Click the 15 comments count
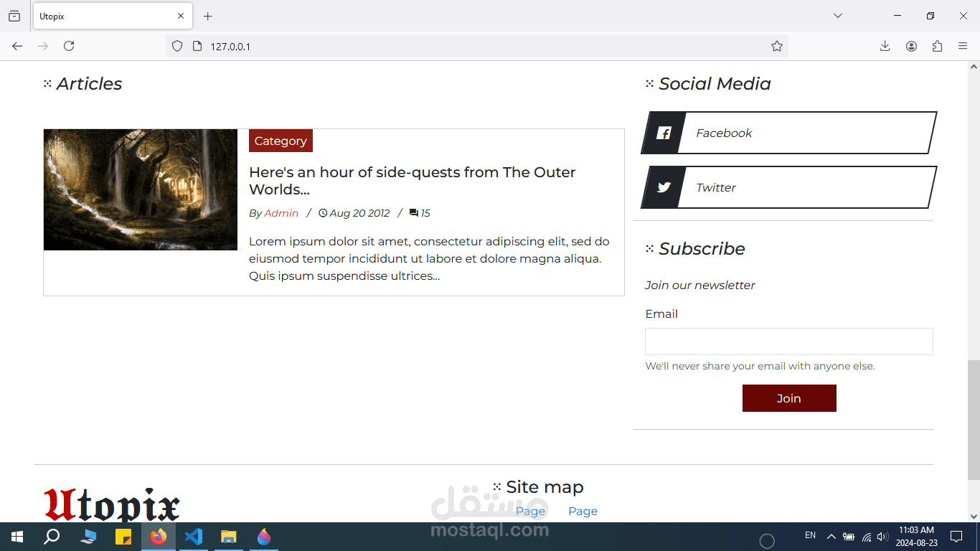The height and width of the screenshot is (551, 980). pos(420,213)
